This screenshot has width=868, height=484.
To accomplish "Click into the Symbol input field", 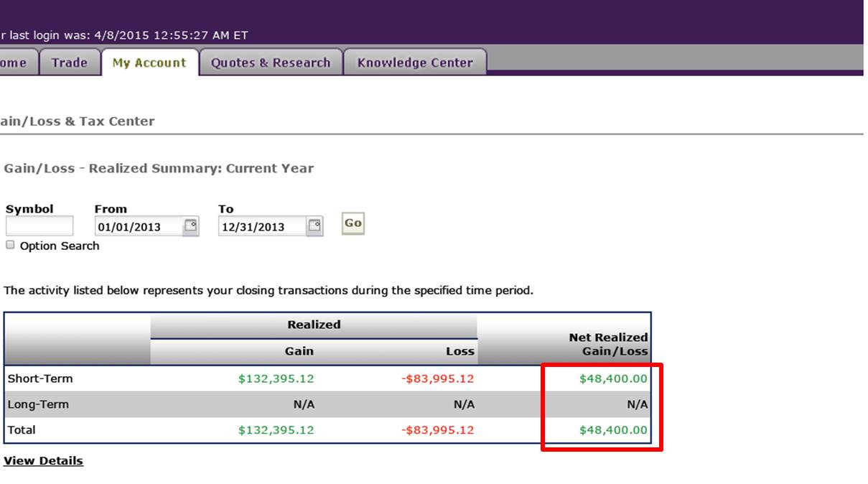I will pyautogui.click(x=39, y=226).
